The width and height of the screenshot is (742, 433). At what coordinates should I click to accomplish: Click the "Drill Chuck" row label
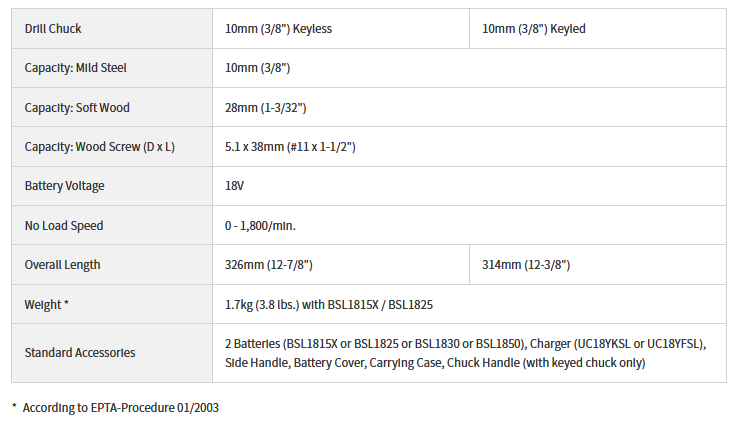(x=56, y=29)
